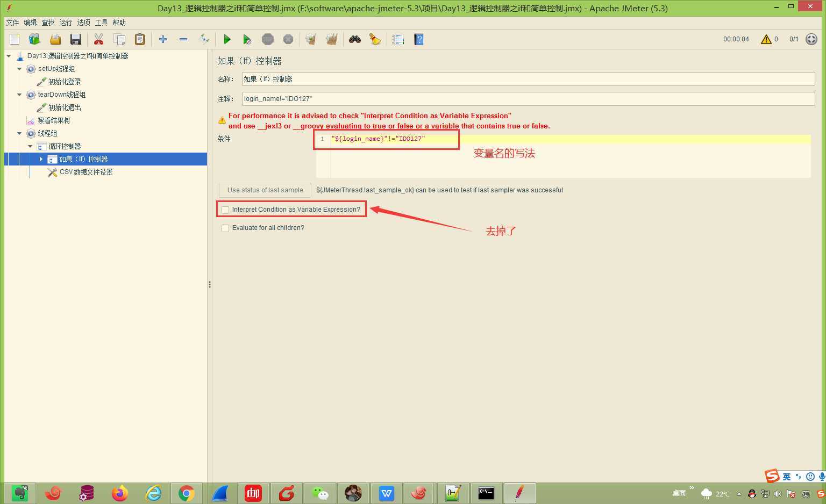Screen dimensions: 826x504
Task: Click the binoculars Search icon
Action: point(354,39)
